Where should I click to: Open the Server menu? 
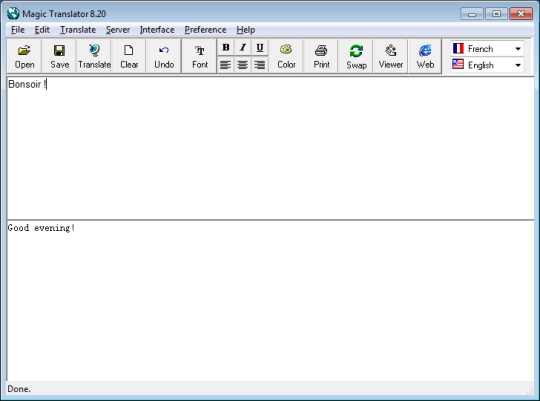click(x=118, y=30)
